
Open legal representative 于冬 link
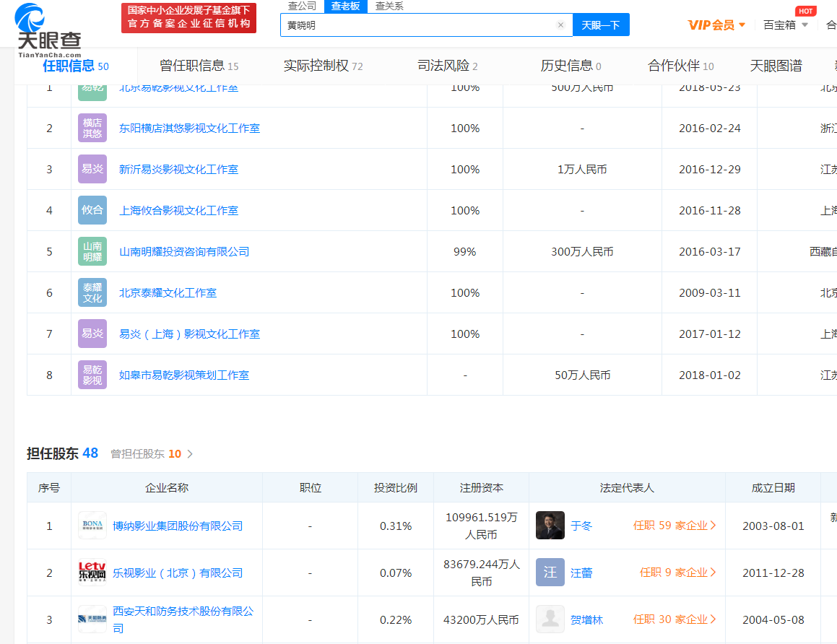pyautogui.click(x=581, y=526)
